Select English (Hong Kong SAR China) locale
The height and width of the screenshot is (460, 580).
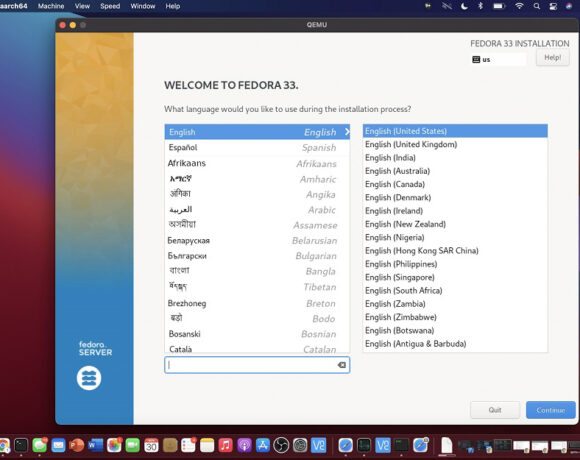(455, 251)
